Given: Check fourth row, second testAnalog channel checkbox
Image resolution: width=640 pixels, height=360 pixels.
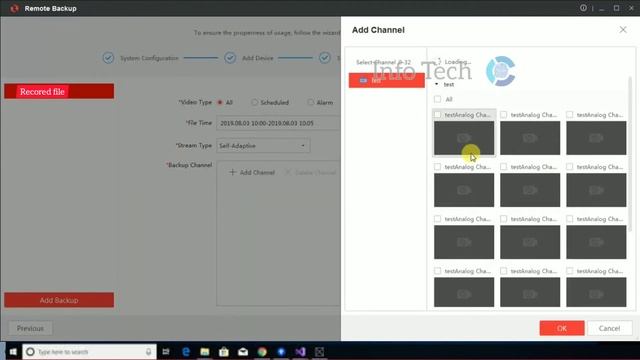Looking at the screenshot, I should (x=504, y=271).
